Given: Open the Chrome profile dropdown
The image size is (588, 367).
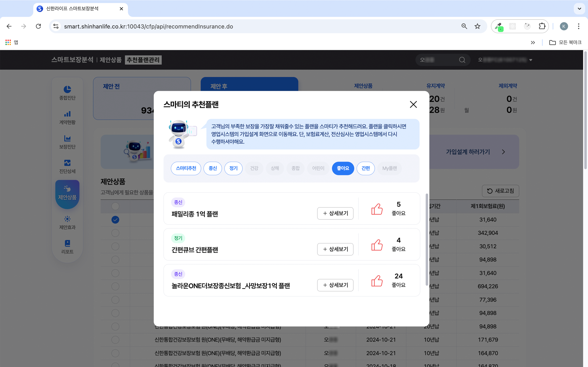Looking at the screenshot, I should (564, 26).
